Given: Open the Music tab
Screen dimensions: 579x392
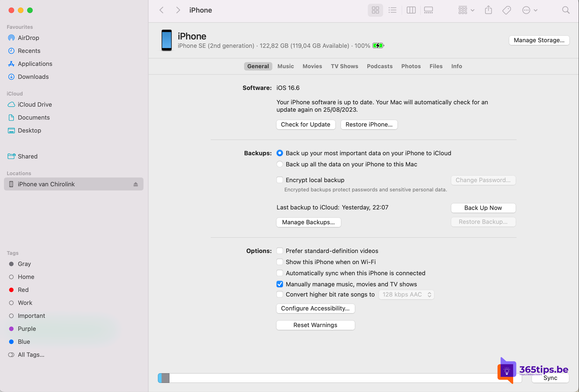Looking at the screenshot, I should [x=286, y=66].
